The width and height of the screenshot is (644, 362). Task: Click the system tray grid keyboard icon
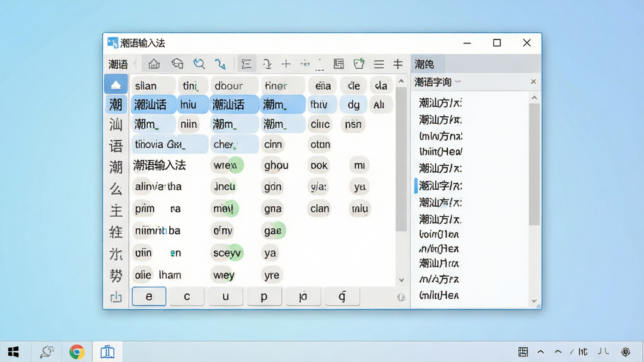523,352
